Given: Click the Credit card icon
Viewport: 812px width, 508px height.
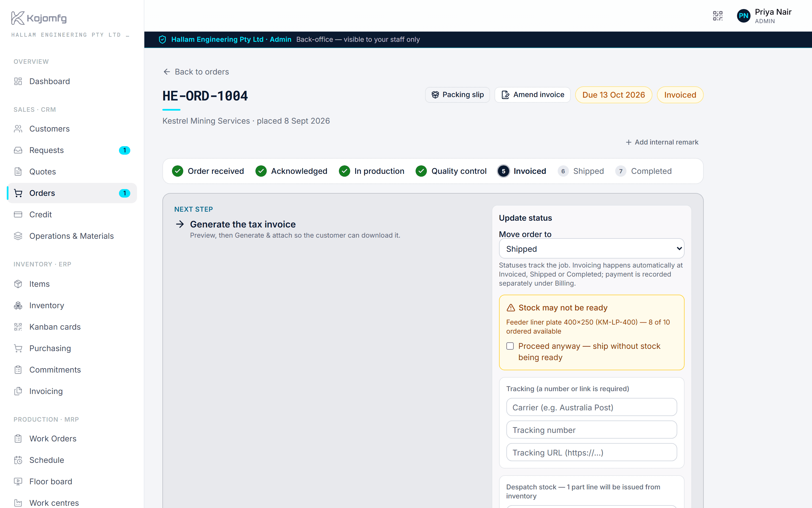Looking at the screenshot, I should click(x=18, y=214).
